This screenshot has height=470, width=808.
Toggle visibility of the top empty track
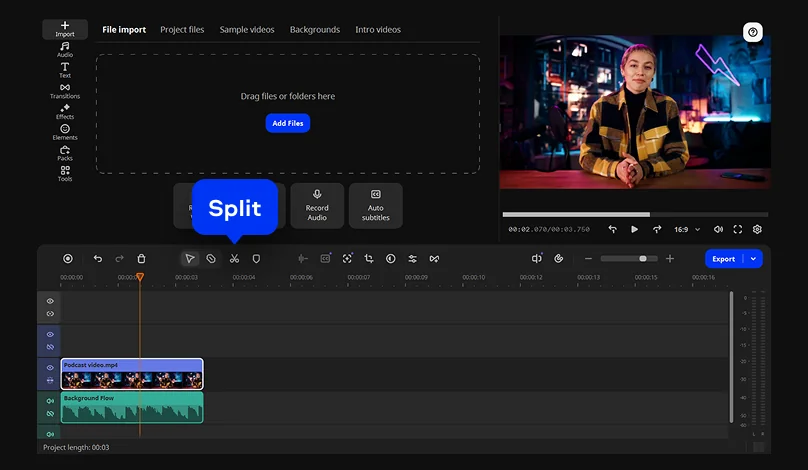coord(50,301)
